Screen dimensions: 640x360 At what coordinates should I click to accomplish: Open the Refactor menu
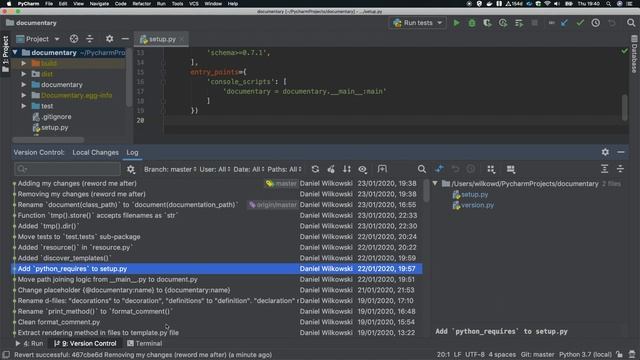pos(142,4)
